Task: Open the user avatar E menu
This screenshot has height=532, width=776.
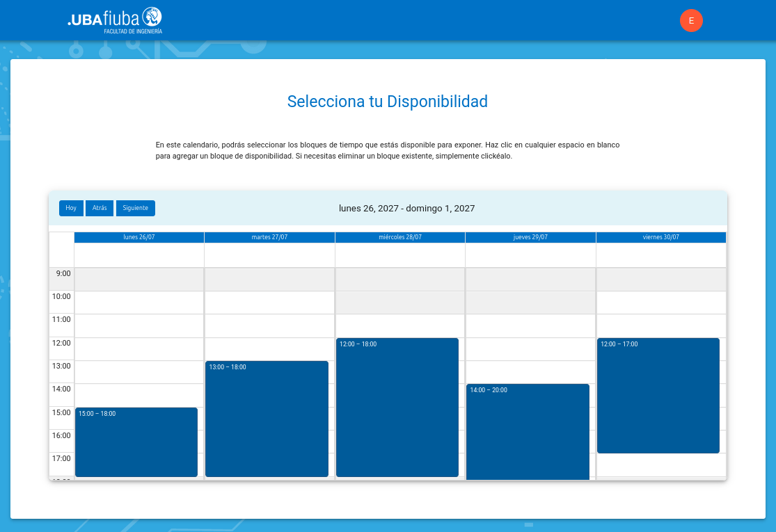Action: (x=691, y=21)
